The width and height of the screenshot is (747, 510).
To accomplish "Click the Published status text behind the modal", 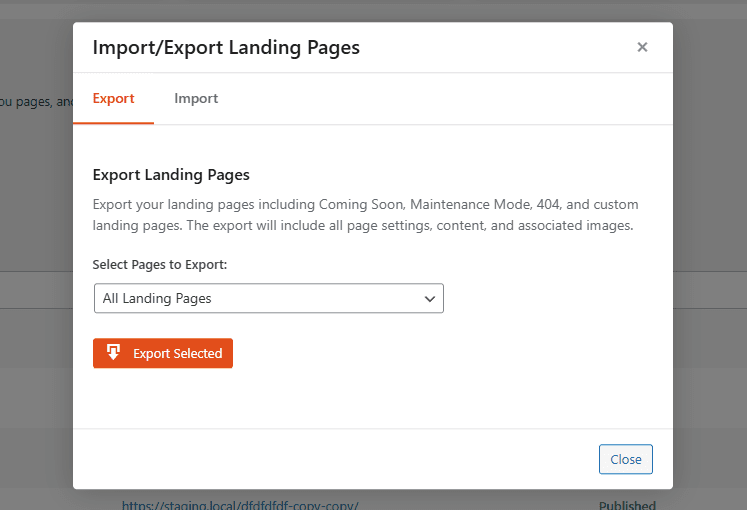I will pyautogui.click(x=627, y=504).
